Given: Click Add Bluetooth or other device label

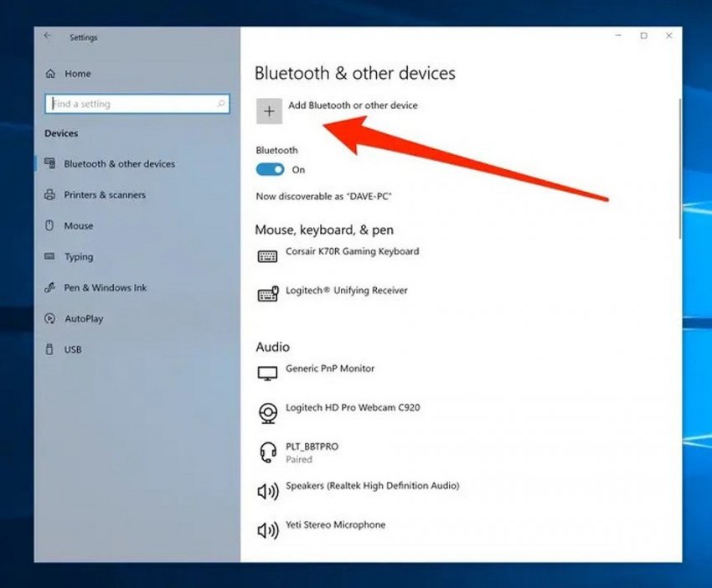Looking at the screenshot, I should click(353, 106).
